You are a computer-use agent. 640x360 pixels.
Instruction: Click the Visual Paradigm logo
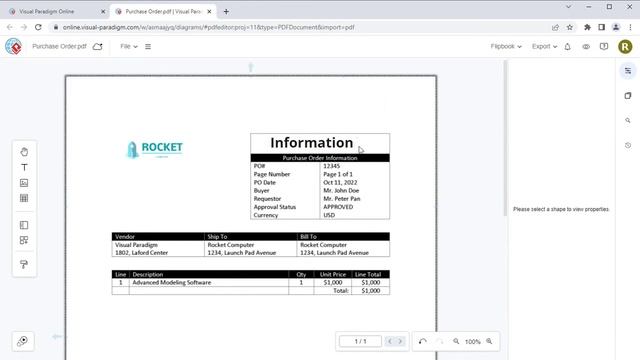tap(13, 47)
